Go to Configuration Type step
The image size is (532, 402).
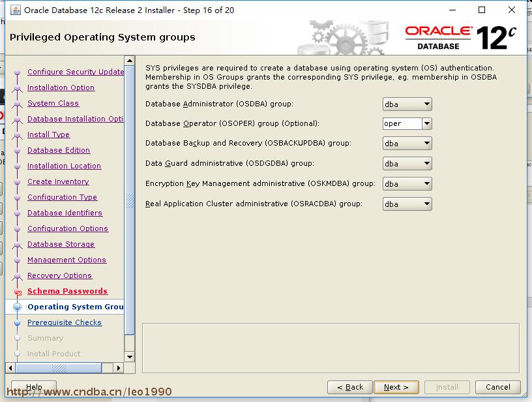point(62,197)
